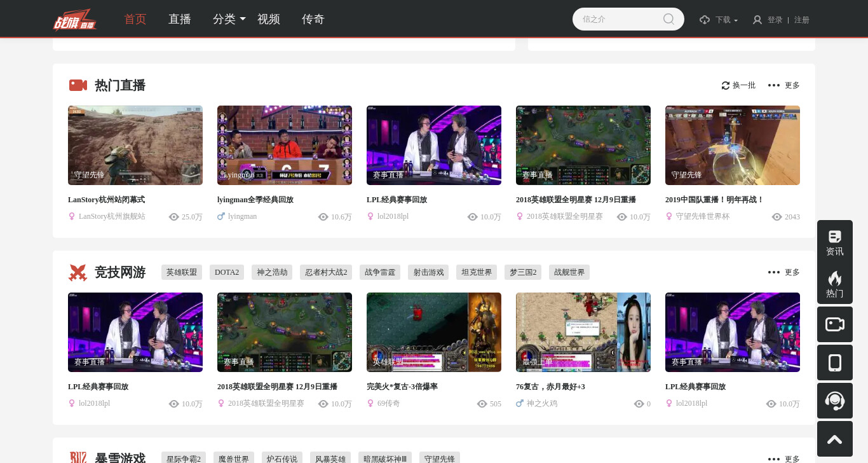Select the 神之浩劫 category tag

(272, 272)
